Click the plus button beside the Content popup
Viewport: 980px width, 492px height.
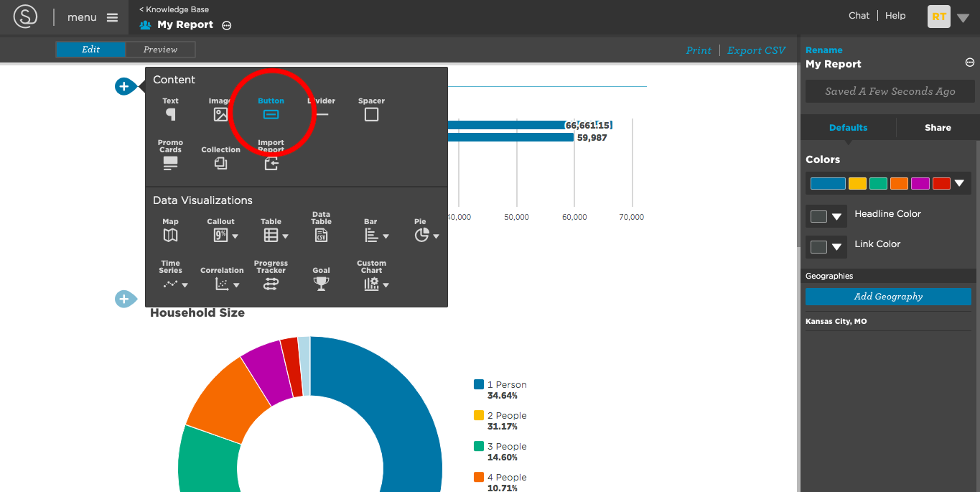tap(124, 86)
